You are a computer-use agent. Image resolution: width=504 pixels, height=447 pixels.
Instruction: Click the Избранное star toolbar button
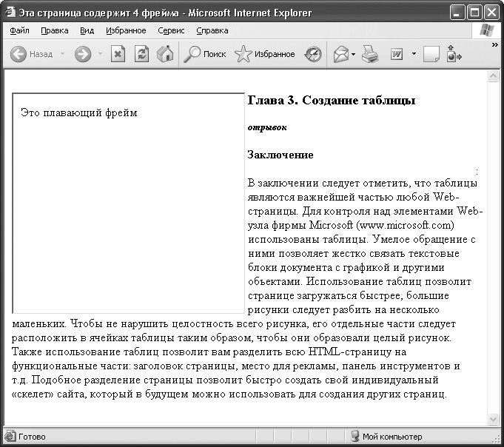point(264,54)
